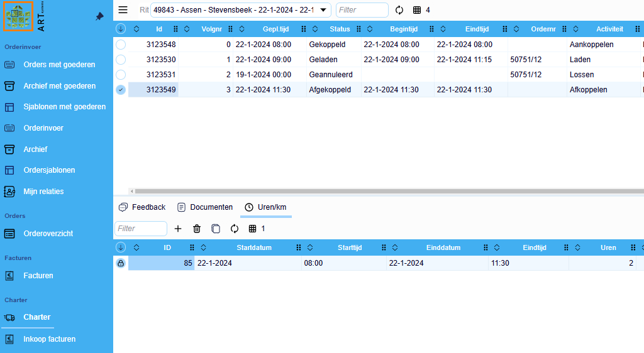This screenshot has height=353, width=644.
Task: Go to Inkoop facturen
Action: click(49, 339)
